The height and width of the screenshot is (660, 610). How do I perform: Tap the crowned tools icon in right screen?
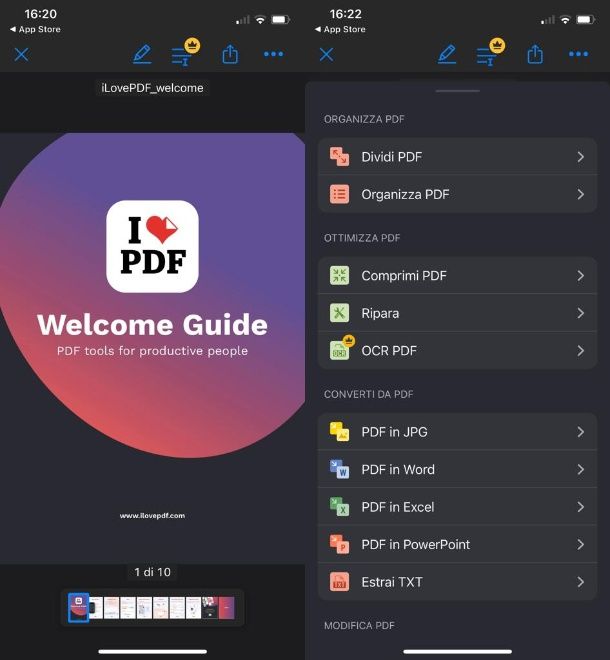490,53
